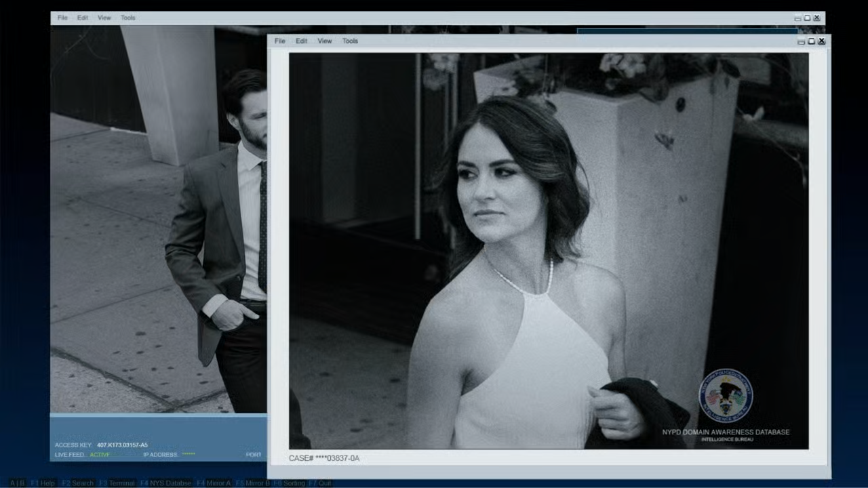This screenshot has width=868, height=488.
Task: Launch F3 Terminal from the bottom bar
Action: (x=117, y=483)
